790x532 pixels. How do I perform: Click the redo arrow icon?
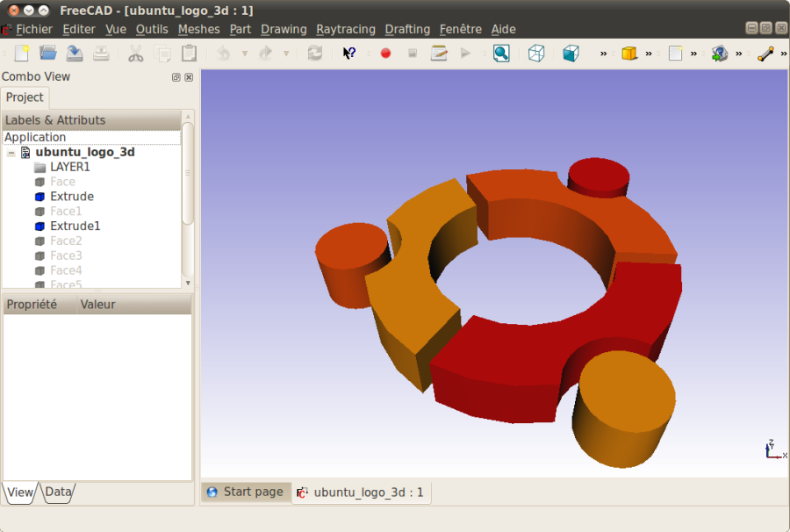[265, 53]
